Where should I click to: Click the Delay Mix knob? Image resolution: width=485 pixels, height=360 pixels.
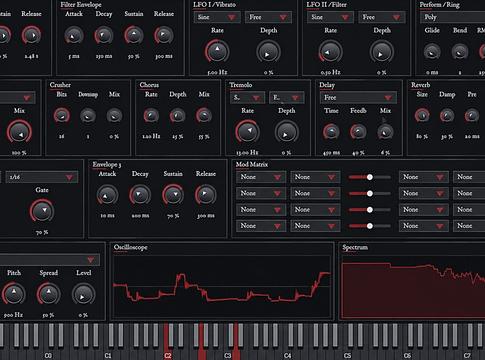coord(385,132)
